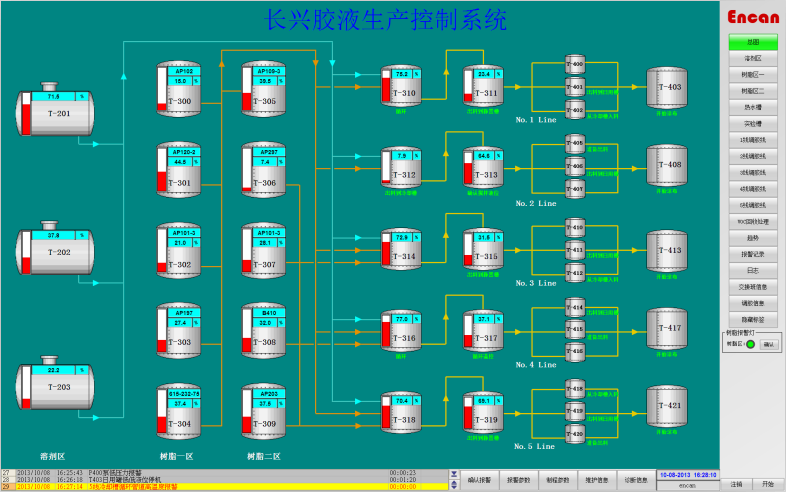Open 诊断信息 diagnostics info
The height and width of the screenshot is (492, 786).
(636, 480)
